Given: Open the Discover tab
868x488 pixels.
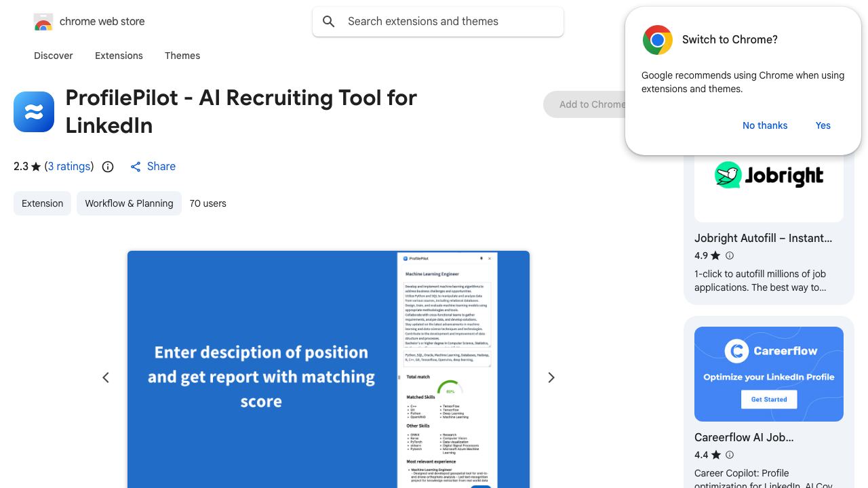Looking at the screenshot, I should (x=54, y=56).
